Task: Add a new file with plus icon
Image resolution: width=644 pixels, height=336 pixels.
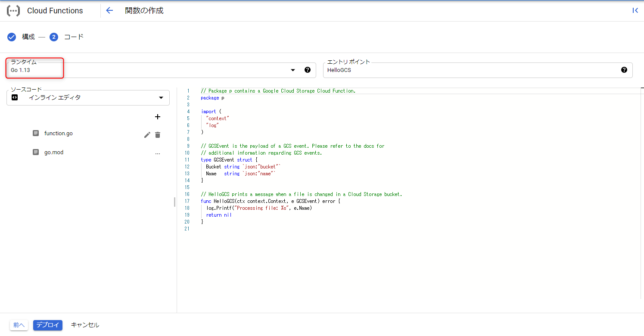Action: 158,117
